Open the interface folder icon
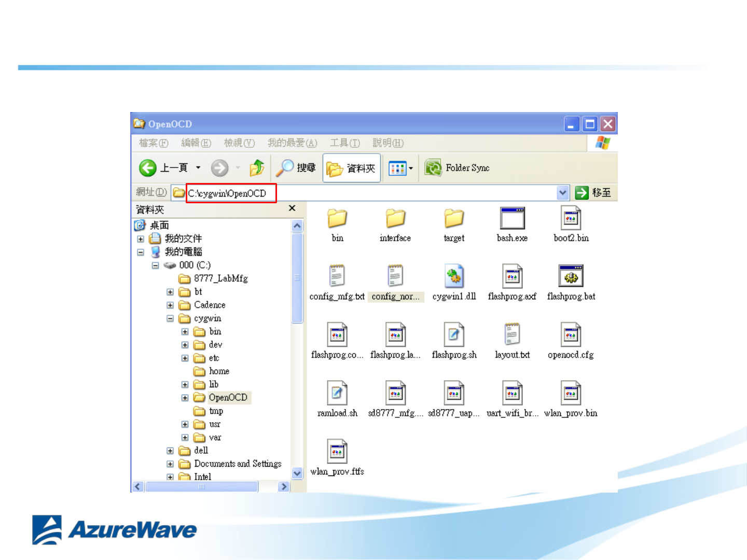This screenshot has width=747, height=560. 395,218
